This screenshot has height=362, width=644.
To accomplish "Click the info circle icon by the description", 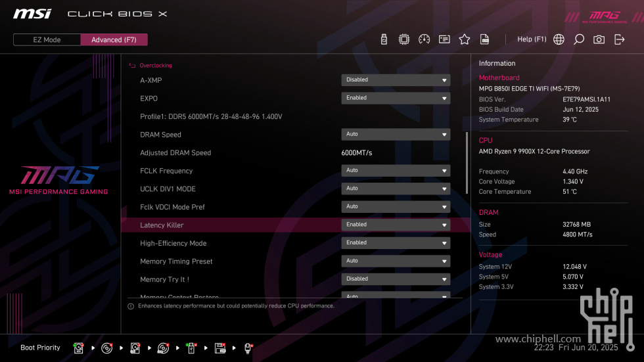I will coord(131,306).
